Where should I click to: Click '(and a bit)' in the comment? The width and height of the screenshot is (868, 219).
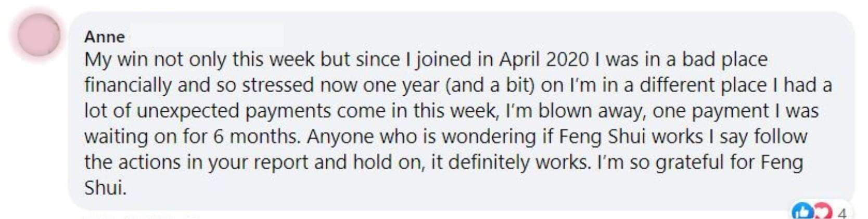point(490,85)
